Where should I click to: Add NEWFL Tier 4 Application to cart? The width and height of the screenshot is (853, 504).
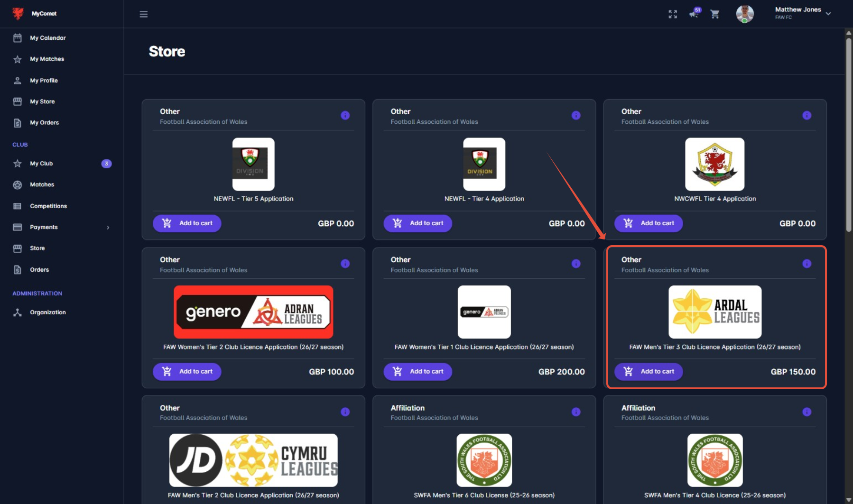pyautogui.click(x=417, y=223)
